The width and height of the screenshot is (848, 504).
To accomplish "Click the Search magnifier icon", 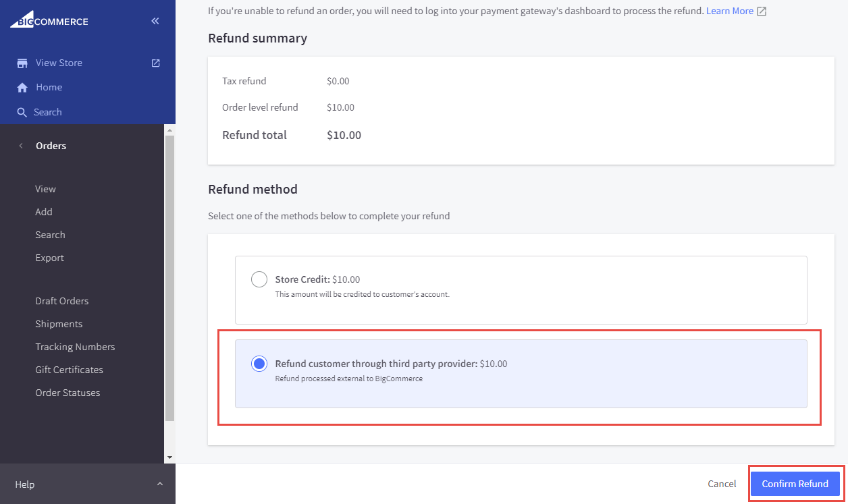I will pos(22,113).
